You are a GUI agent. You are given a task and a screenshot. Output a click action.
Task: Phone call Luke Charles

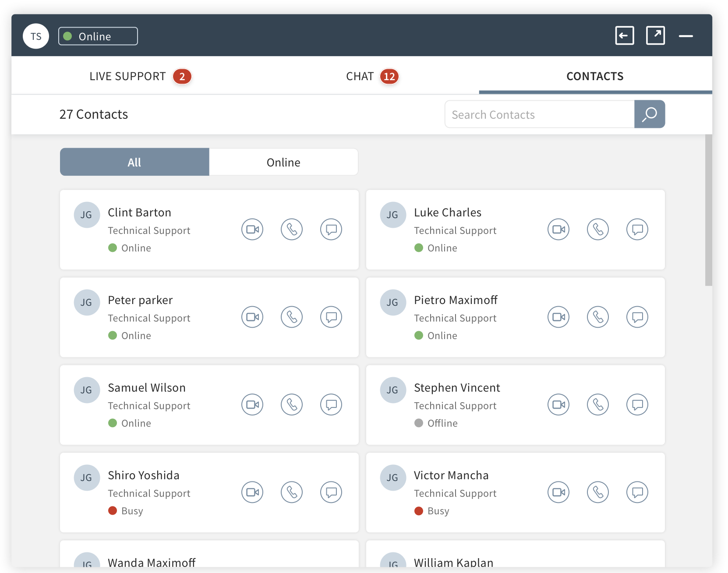[x=598, y=229]
